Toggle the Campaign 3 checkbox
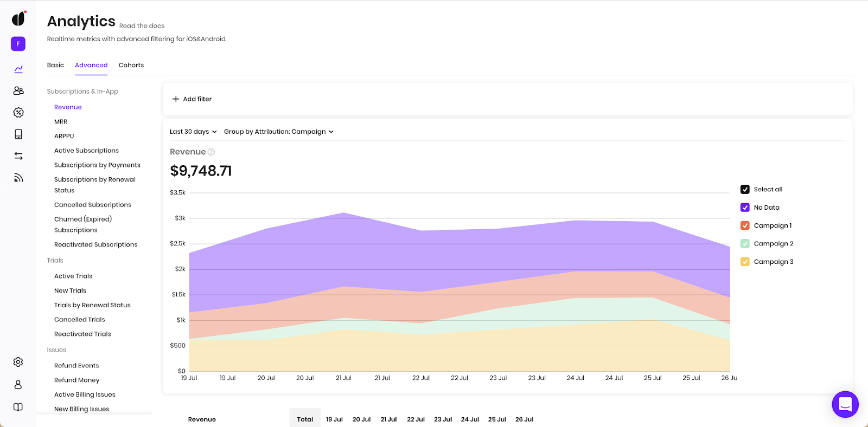The image size is (868, 427). [745, 262]
